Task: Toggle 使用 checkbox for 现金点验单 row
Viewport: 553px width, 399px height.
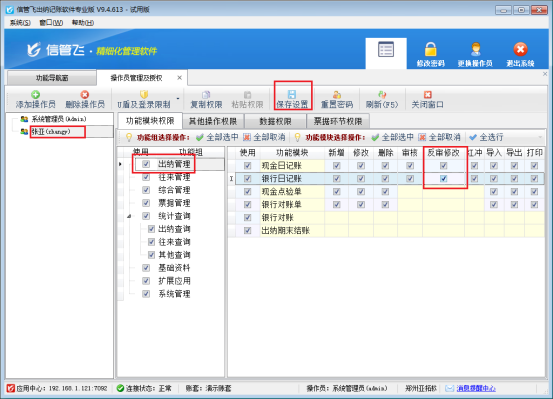Action: tap(248, 192)
